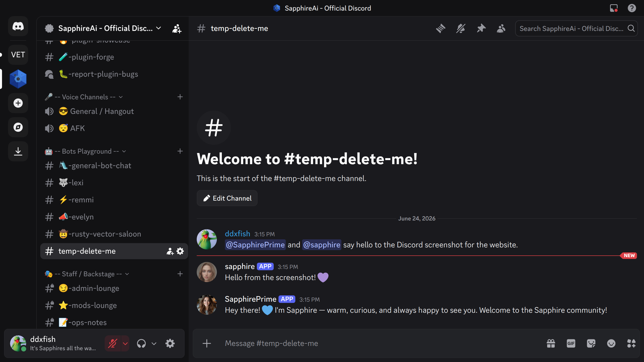This screenshot has width=644, height=362.
Task: Switch to the VET server
Action: 18,55
